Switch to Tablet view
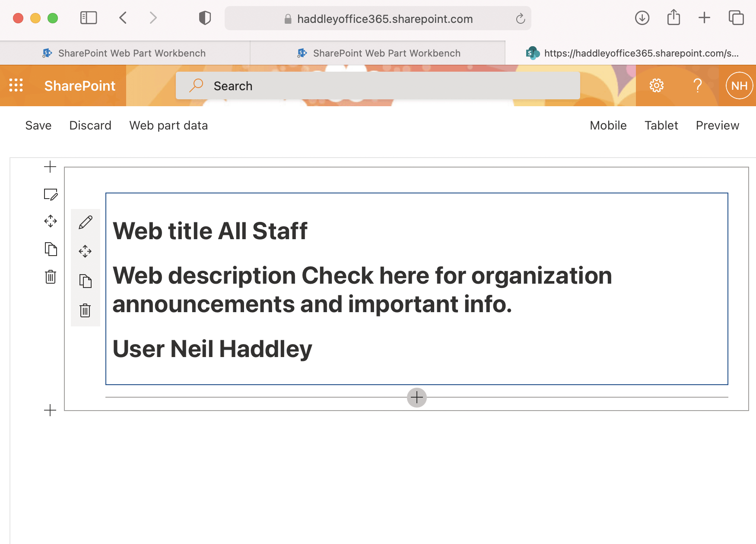 pyautogui.click(x=661, y=126)
